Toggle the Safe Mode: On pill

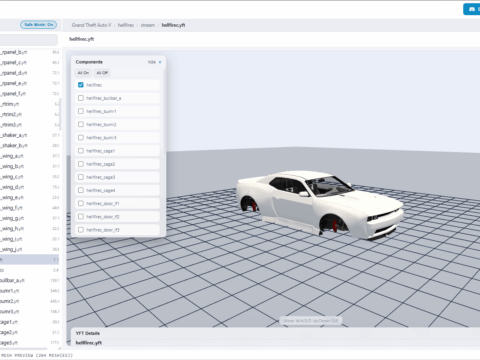38,25
